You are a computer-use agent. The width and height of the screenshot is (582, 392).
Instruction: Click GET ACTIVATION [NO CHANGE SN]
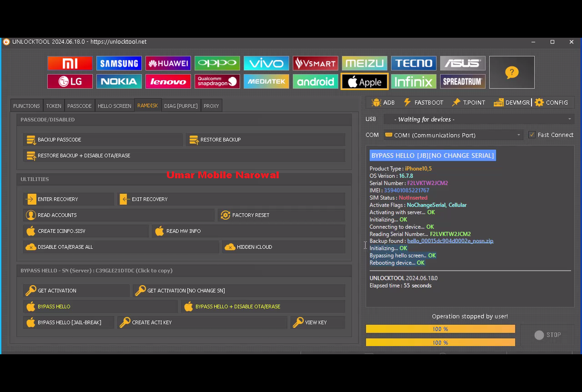click(x=239, y=291)
